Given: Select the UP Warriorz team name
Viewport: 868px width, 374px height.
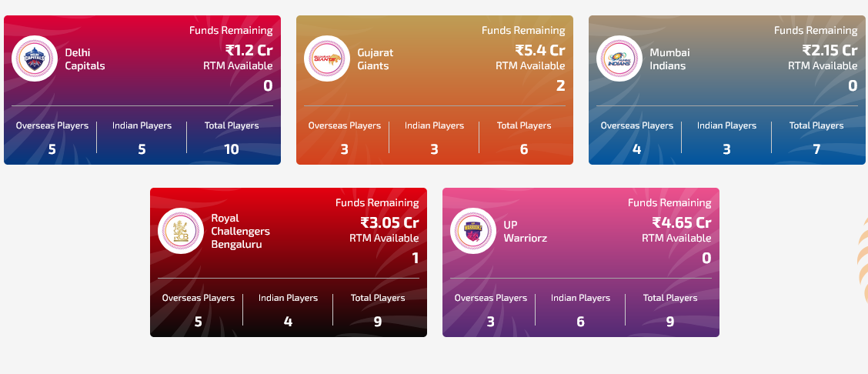Looking at the screenshot, I should 525,231.
